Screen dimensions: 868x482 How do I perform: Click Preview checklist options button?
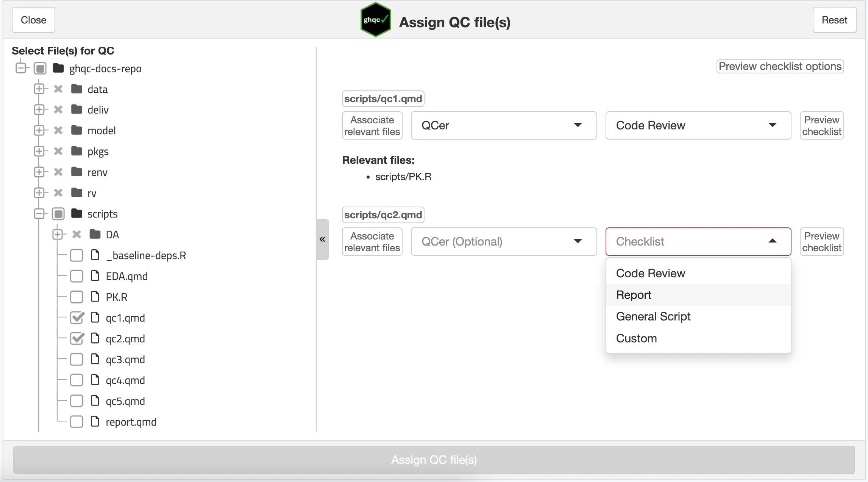coord(780,66)
